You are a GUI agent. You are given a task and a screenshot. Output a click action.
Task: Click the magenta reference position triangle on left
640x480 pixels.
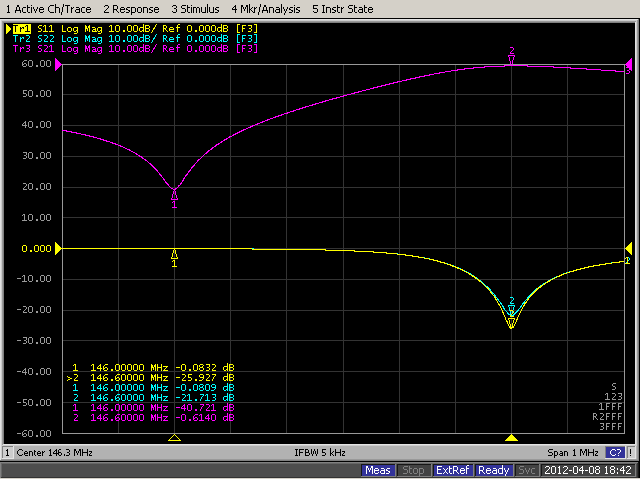tap(58, 64)
